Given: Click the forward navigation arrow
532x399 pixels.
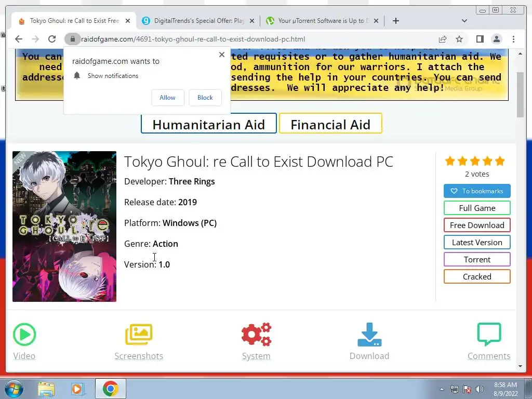Looking at the screenshot, I should point(35,39).
